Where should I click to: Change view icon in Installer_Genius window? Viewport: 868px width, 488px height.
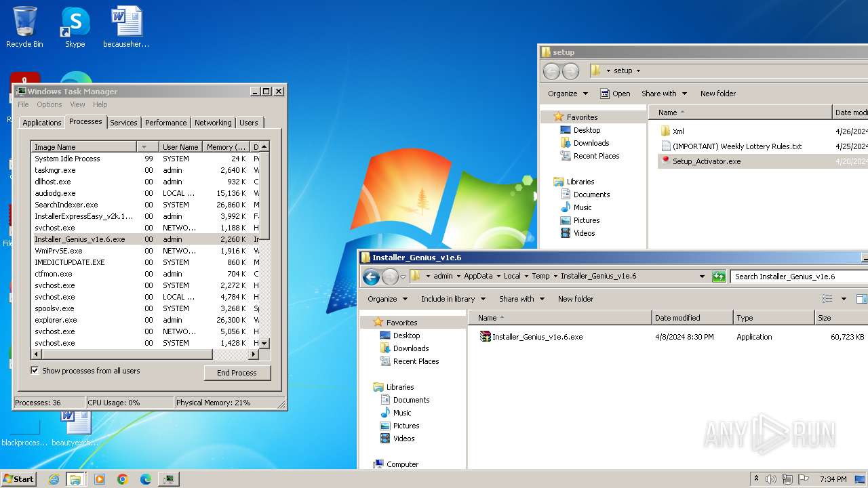(827, 299)
